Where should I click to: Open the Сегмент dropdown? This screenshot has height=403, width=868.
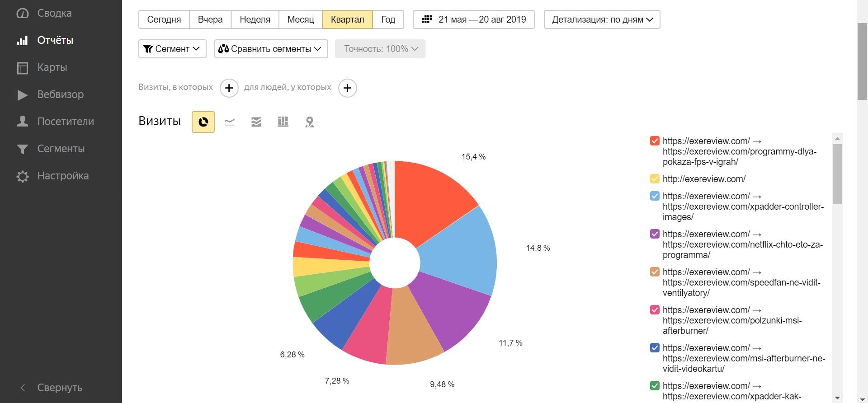[172, 49]
